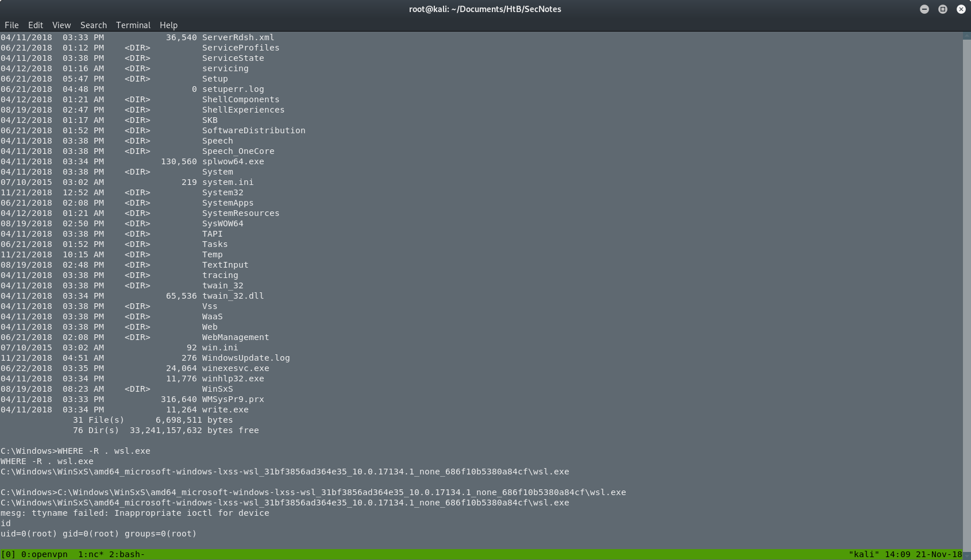Click the uid=0(root) output line

coord(98,534)
